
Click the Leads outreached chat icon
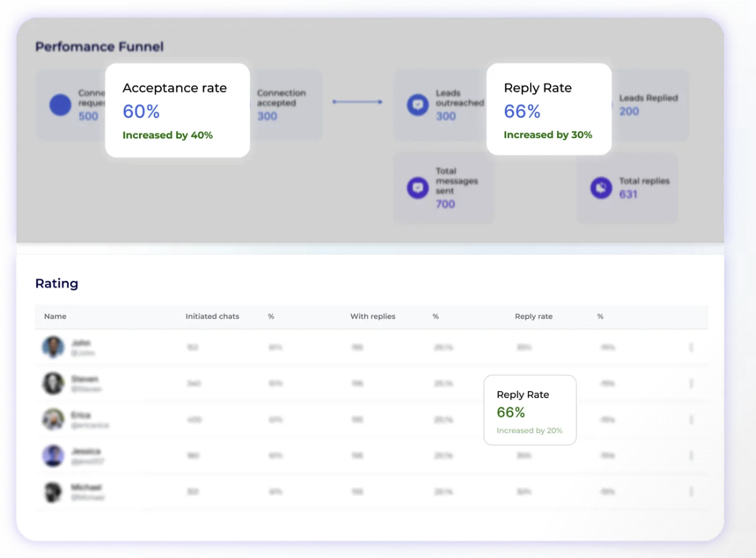click(418, 104)
